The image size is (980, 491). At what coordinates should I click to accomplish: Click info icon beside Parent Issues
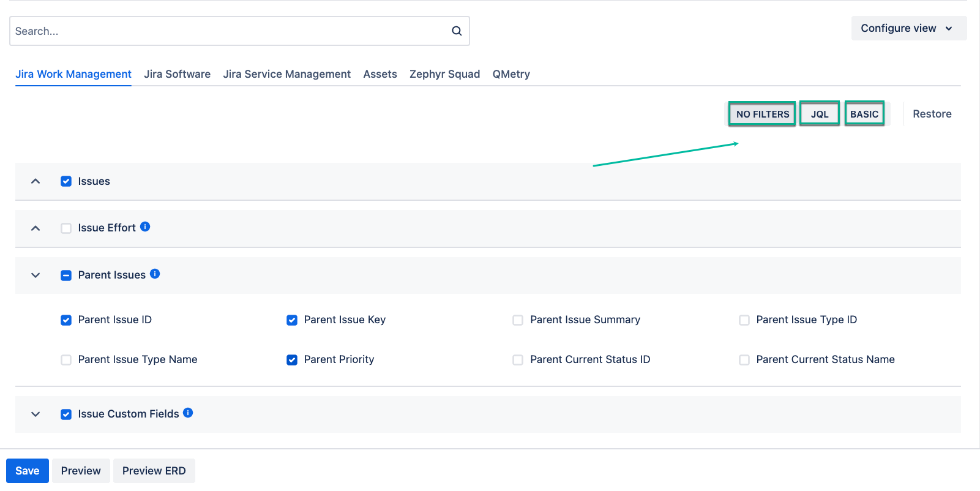[x=155, y=274]
